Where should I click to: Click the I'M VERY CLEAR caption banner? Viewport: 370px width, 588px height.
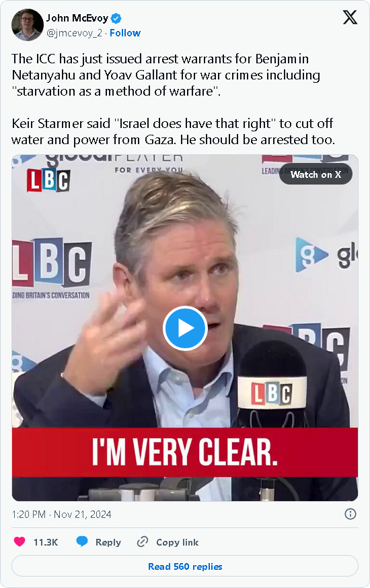tap(185, 452)
